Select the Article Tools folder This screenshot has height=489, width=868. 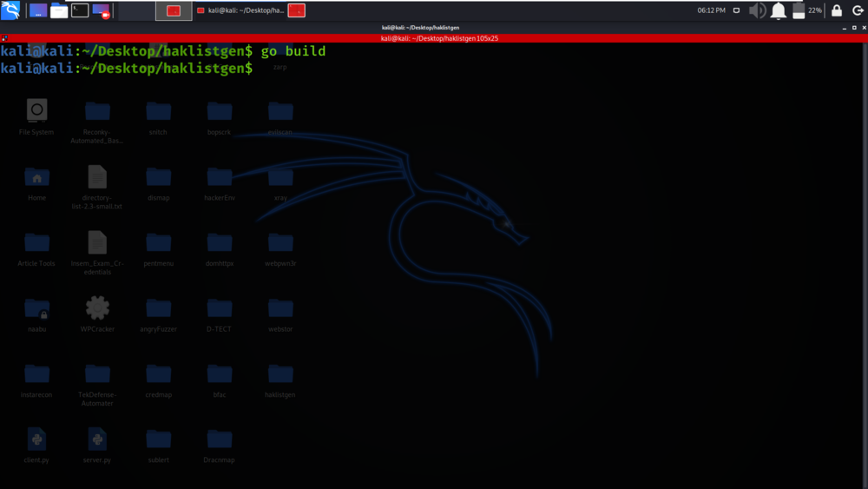(36, 249)
